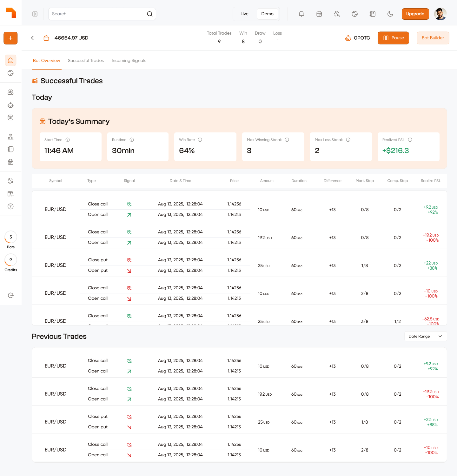Click the Date & Time column header
The height and width of the screenshot is (476, 457).
[x=180, y=181]
